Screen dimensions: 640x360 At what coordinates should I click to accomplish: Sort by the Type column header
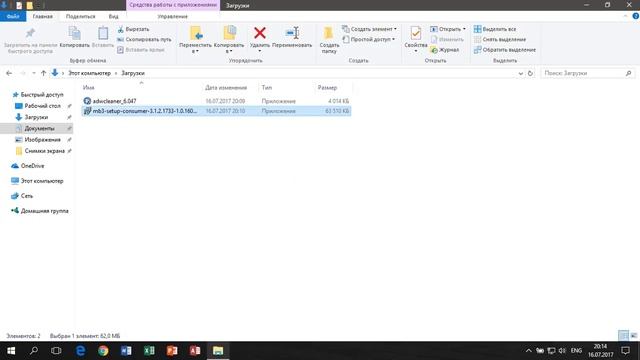(267, 88)
